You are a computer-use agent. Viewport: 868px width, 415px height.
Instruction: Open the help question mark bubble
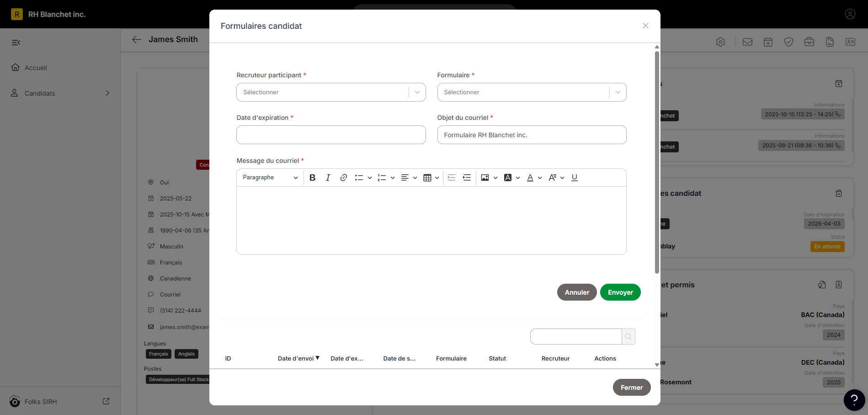pyautogui.click(x=854, y=400)
